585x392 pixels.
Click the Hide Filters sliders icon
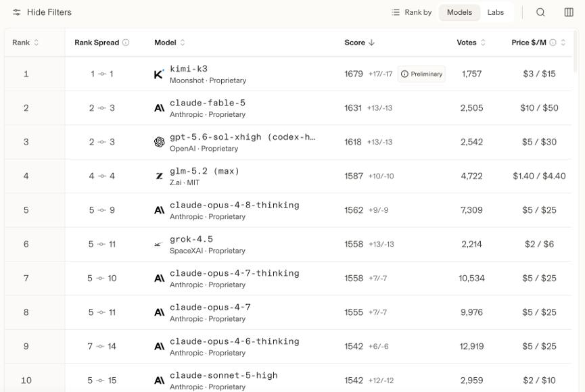click(17, 12)
